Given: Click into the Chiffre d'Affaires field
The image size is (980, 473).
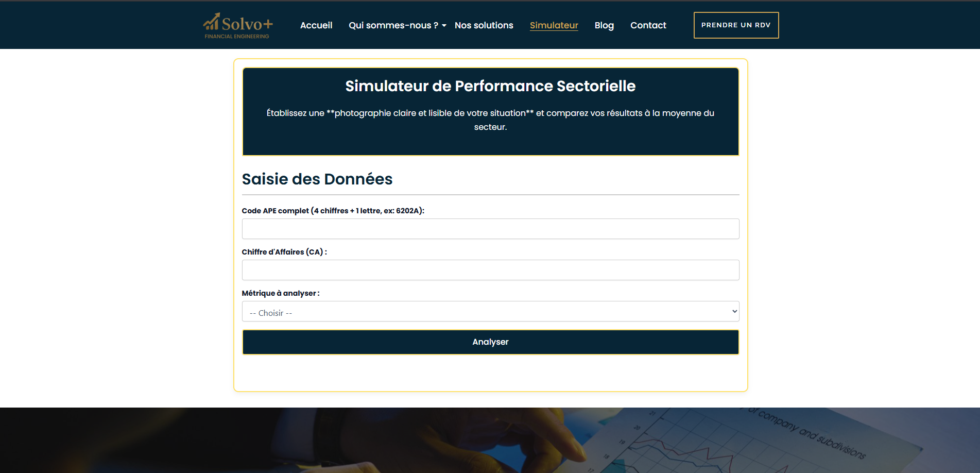Looking at the screenshot, I should tap(490, 270).
